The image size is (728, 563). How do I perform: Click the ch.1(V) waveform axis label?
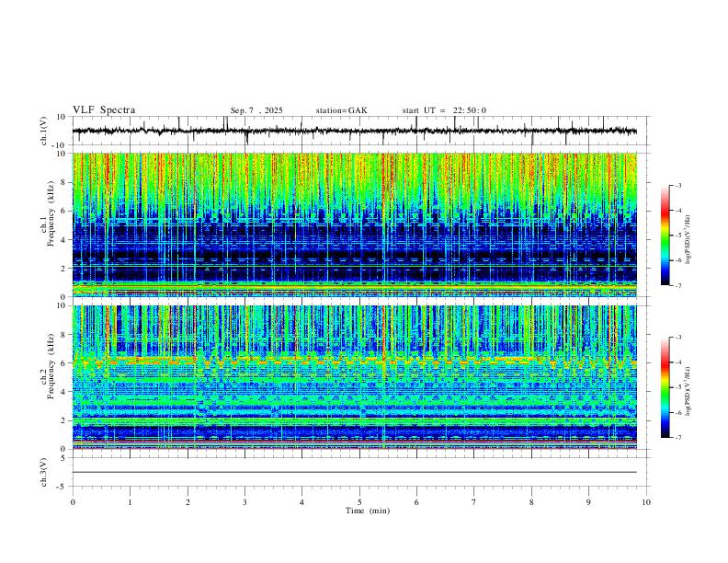coord(44,131)
